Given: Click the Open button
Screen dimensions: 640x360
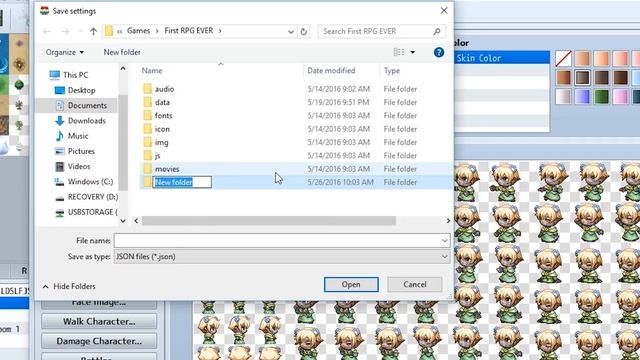Looking at the screenshot, I should point(351,284).
